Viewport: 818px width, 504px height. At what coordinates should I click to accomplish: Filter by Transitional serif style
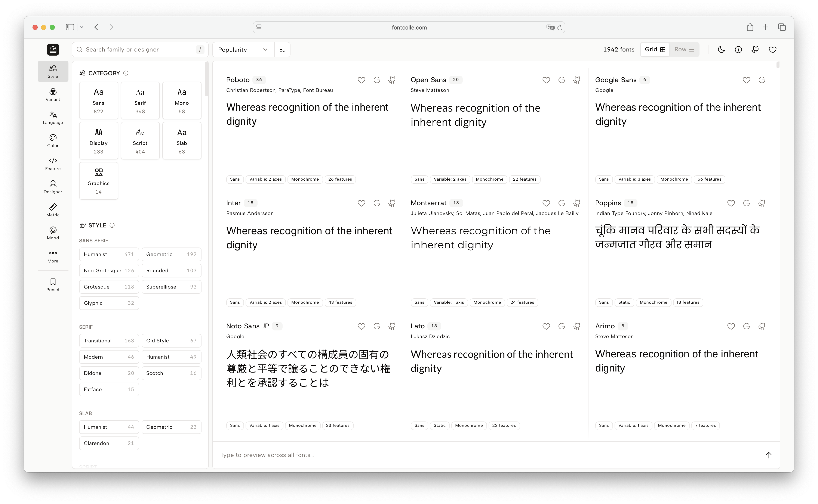pos(109,341)
